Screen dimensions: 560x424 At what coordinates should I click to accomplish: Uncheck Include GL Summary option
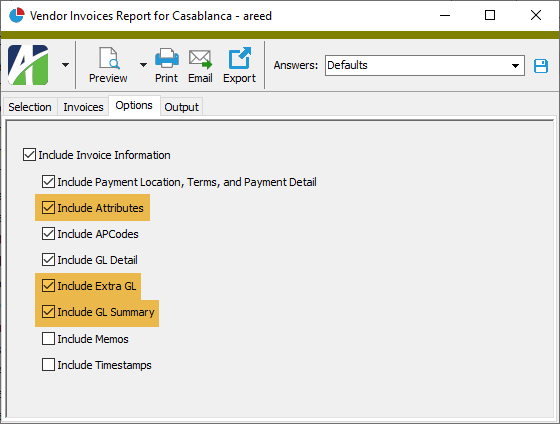click(x=48, y=312)
